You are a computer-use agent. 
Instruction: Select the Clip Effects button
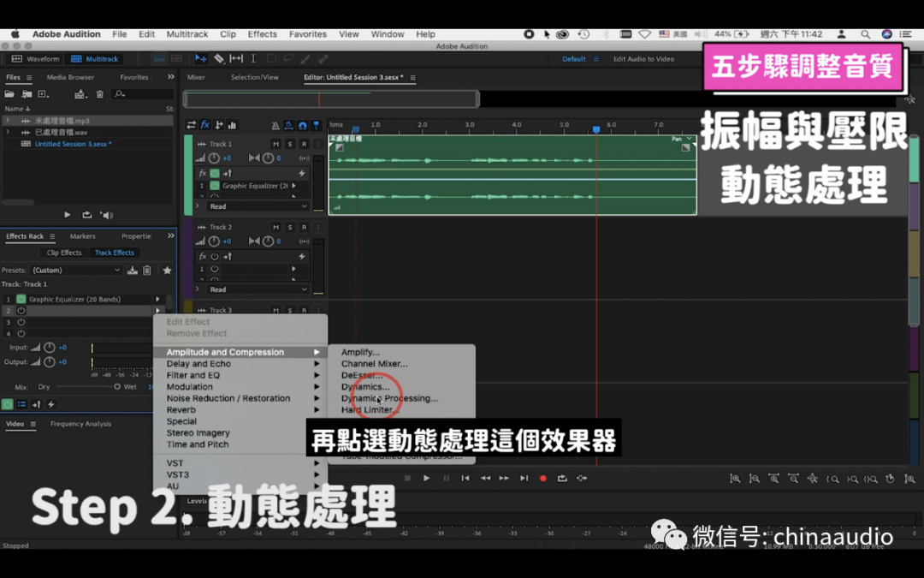64,253
